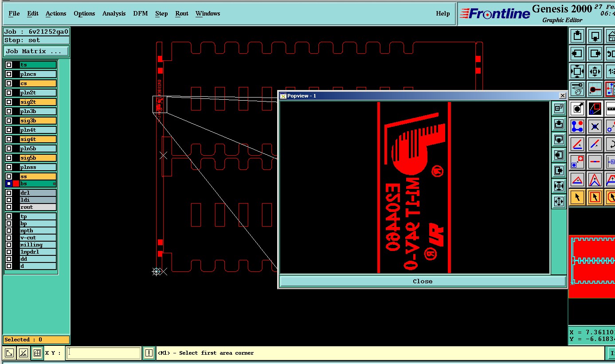Viewport: 615px width, 364px height.
Task: Click the grid icon beside X Y
Action: pyautogui.click(x=37, y=353)
